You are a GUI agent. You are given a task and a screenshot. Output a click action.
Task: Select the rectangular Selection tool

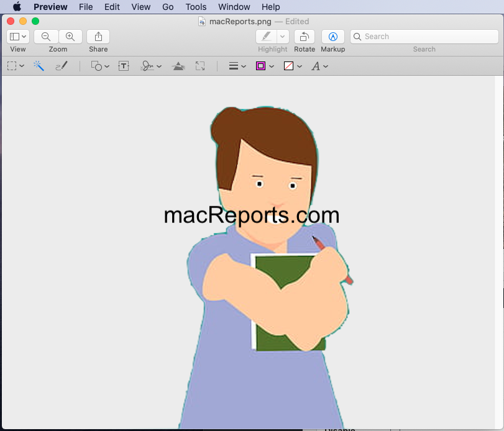point(12,66)
